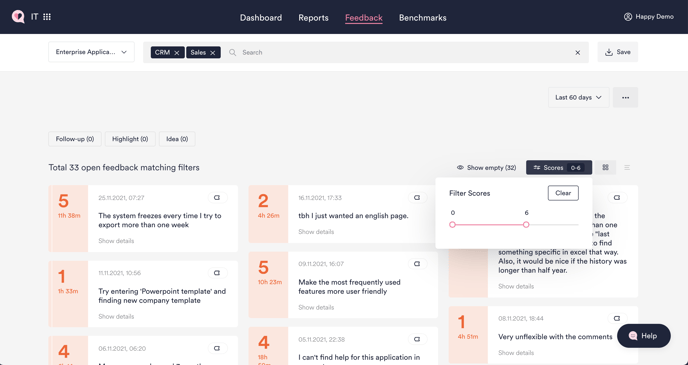The width and height of the screenshot is (688, 365).
Task: Remove the Sales filter tag
Action: (213, 53)
